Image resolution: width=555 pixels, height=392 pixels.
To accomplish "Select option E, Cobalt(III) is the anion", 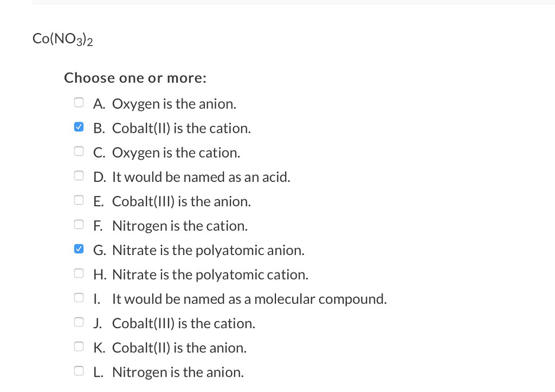I will pos(79,200).
